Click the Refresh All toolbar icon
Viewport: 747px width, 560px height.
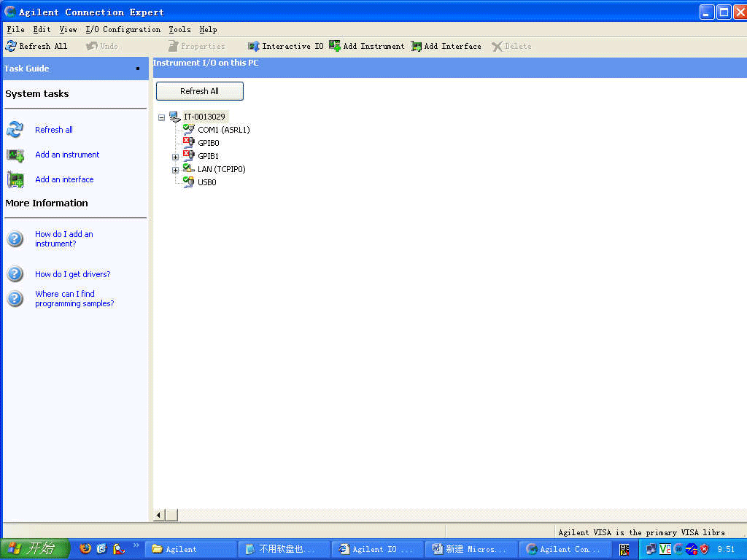point(10,46)
